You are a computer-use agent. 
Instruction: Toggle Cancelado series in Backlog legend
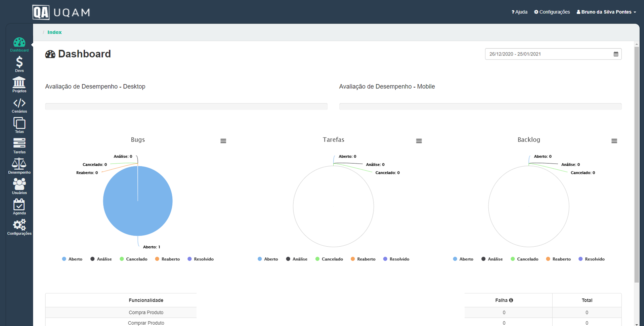tap(524, 259)
